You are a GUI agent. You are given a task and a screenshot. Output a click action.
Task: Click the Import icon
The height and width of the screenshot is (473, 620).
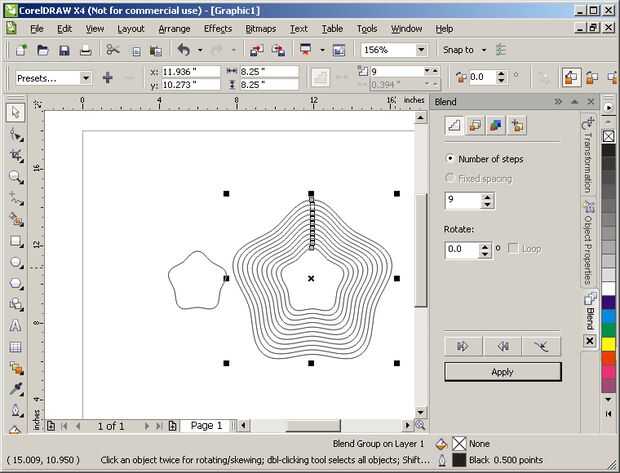click(x=257, y=50)
